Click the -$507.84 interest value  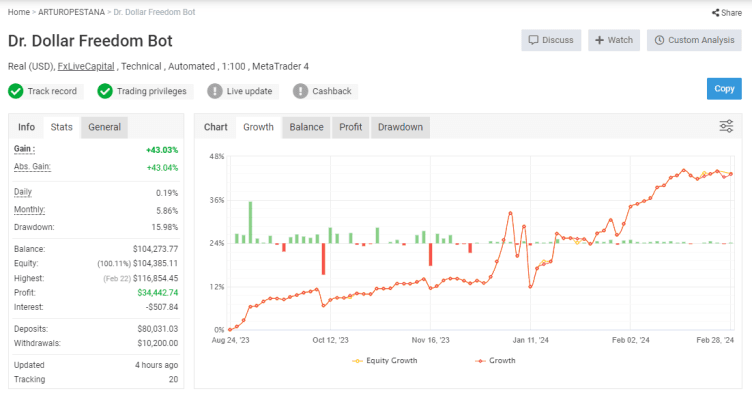coord(162,307)
